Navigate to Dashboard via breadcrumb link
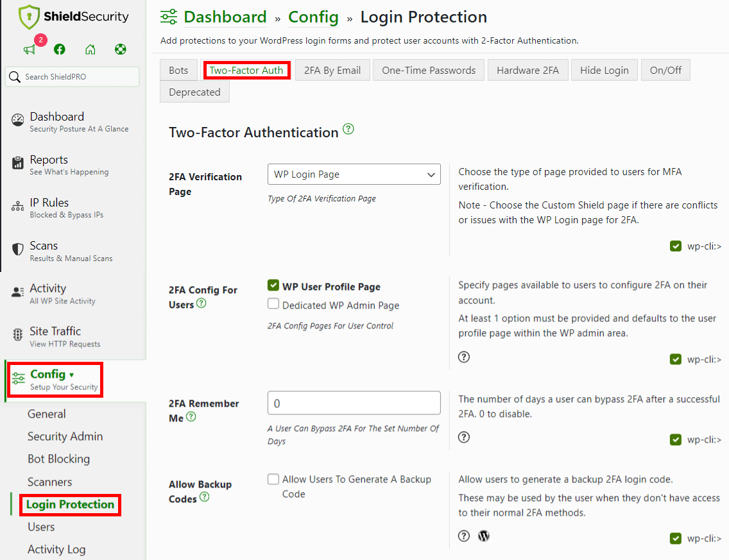The image size is (729, 560). (225, 17)
